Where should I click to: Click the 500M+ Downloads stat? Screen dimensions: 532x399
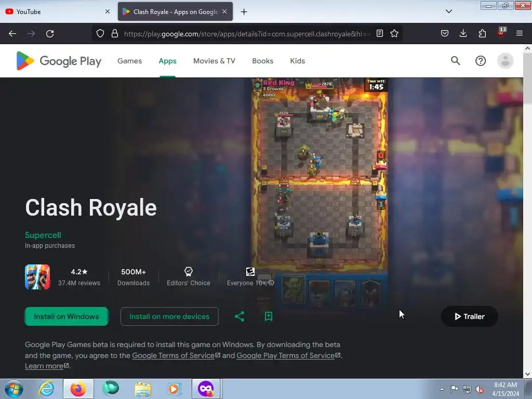134,277
